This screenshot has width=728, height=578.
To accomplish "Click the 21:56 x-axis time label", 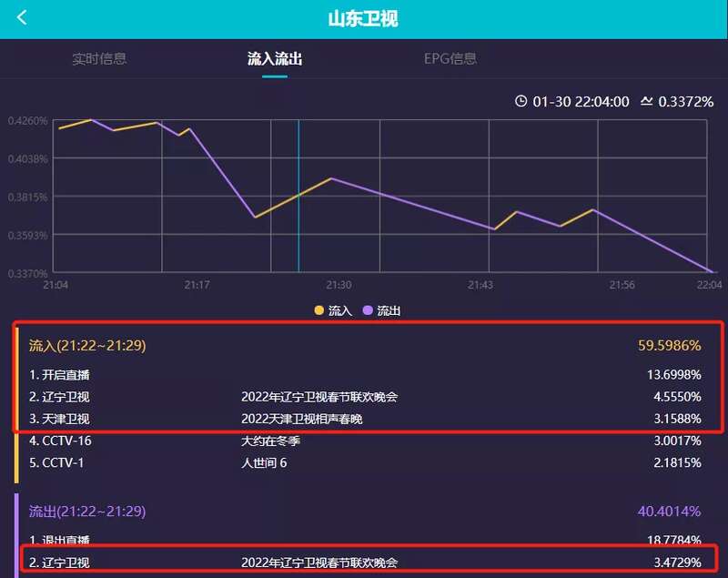I will coord(622,285).
